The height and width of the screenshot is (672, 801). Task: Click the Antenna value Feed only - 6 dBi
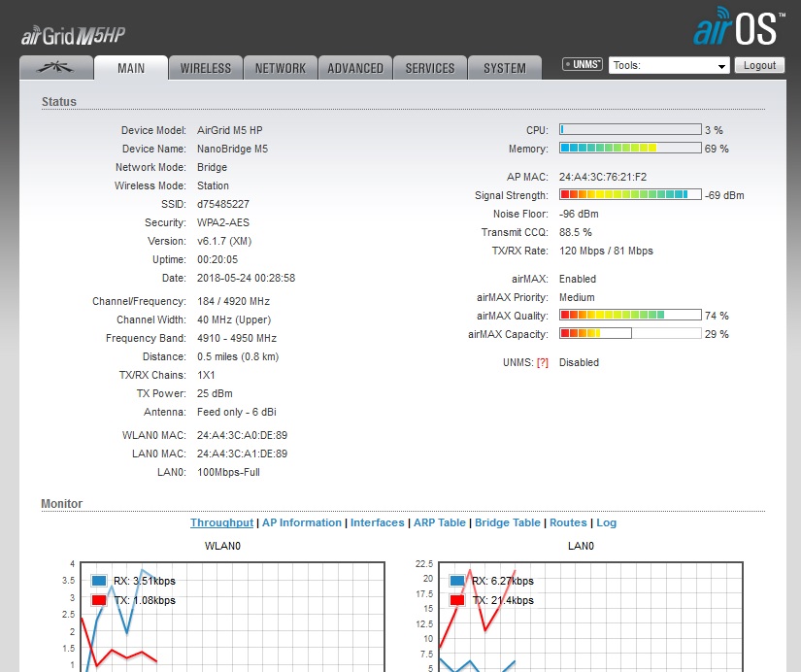coord(237,412)
